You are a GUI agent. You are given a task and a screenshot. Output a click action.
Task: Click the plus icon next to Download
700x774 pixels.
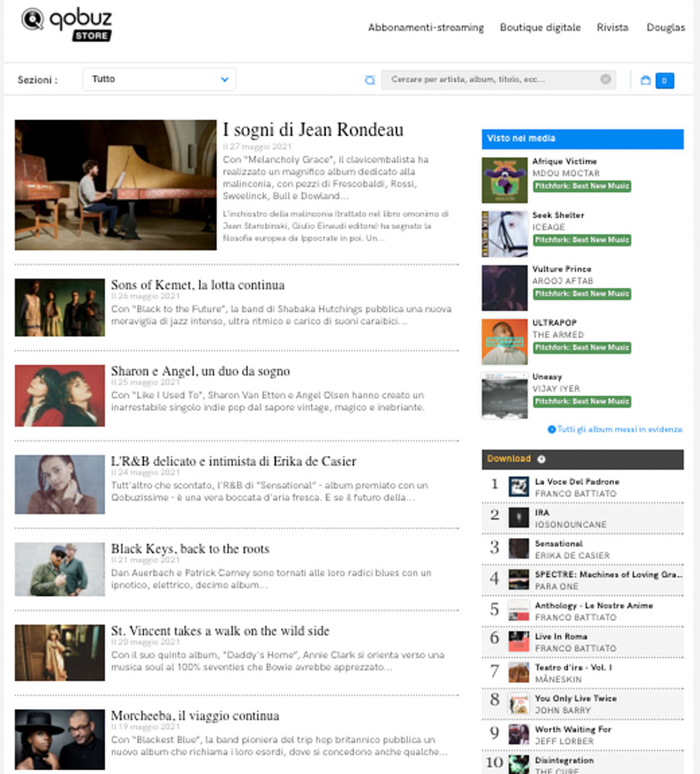[x=541, y=459]
